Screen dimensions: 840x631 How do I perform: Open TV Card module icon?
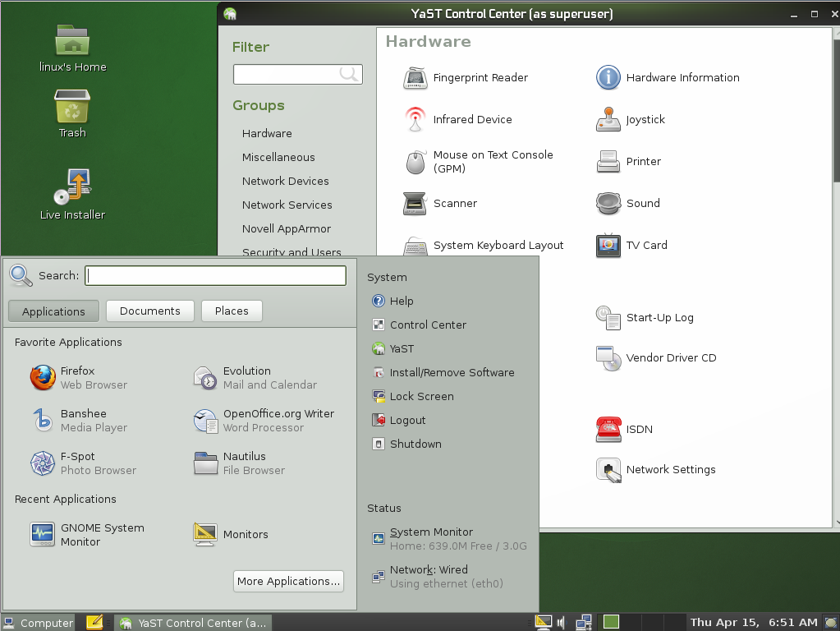point(608,246)
